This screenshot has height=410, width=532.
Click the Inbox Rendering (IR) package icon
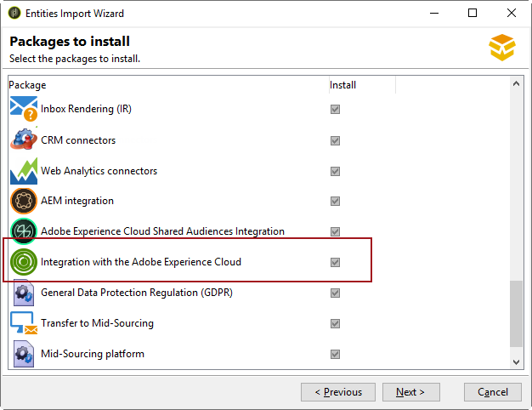[24, 110]
